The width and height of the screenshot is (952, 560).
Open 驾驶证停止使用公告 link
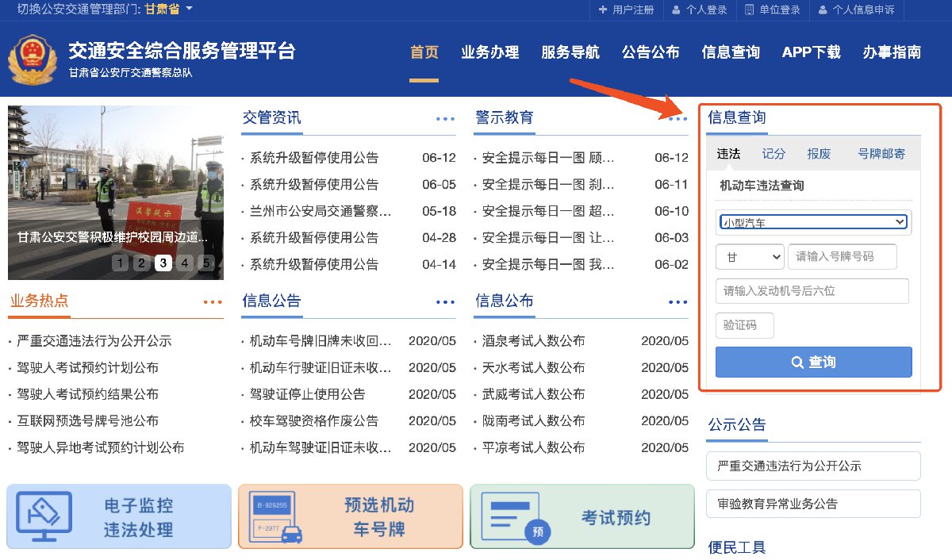pos(308,394)
